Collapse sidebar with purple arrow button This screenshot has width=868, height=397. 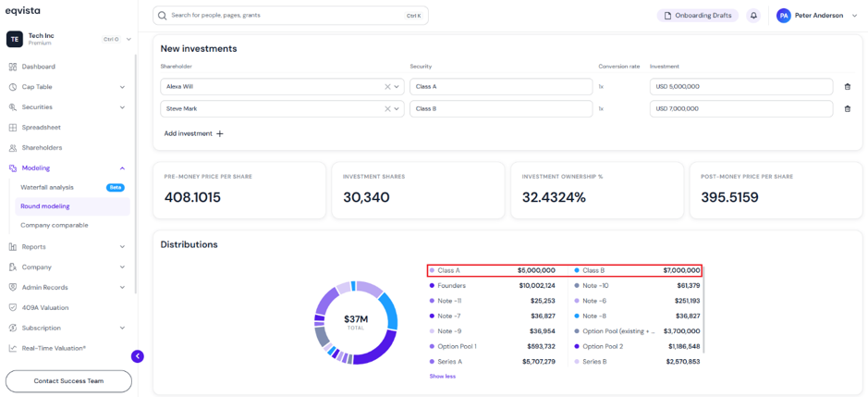pos(138,356)
